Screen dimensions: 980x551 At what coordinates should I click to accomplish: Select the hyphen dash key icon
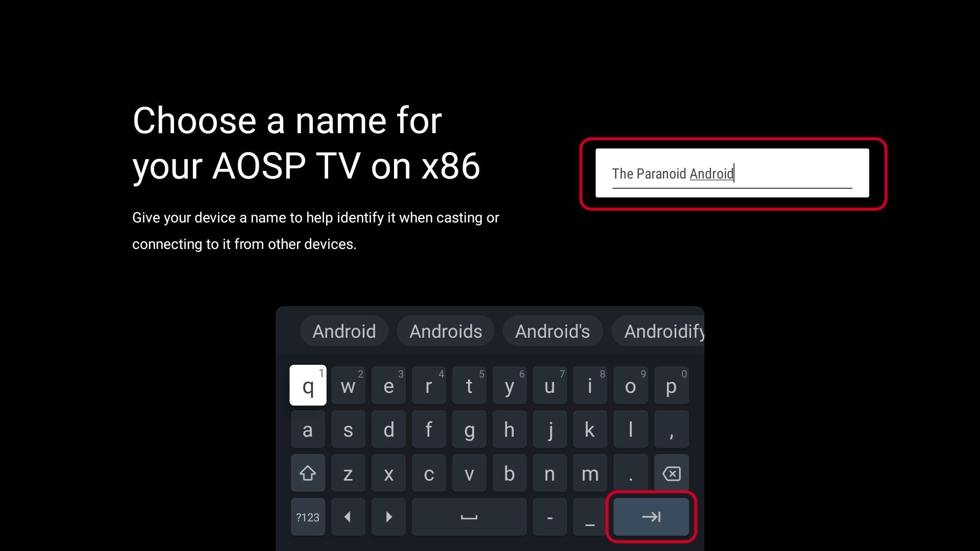[550, 517]
